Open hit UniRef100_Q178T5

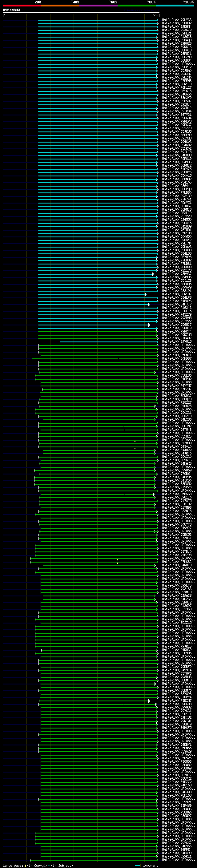(x=177, y=501)
